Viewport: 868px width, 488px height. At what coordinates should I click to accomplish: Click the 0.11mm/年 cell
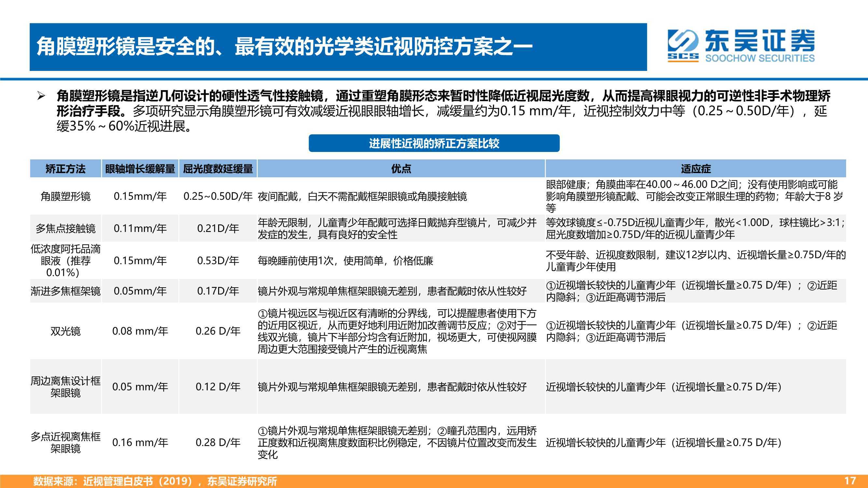pos(140,229)
